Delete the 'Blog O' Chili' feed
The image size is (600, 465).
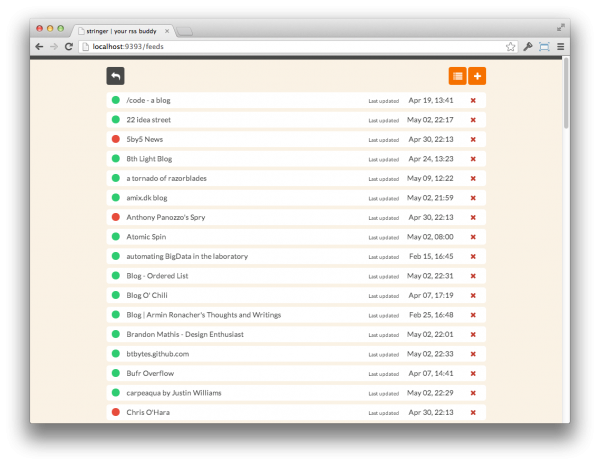point(473,295)
